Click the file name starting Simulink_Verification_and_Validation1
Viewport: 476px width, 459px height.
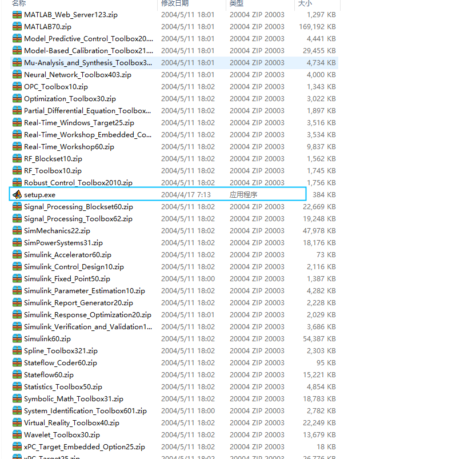tap(88, 327)
